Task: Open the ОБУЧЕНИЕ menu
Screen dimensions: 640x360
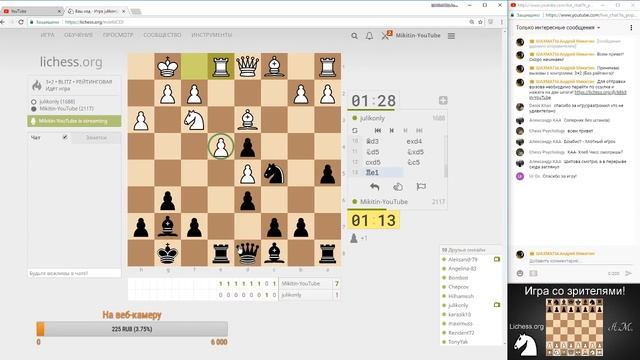Action: click(x=78, y=35)
